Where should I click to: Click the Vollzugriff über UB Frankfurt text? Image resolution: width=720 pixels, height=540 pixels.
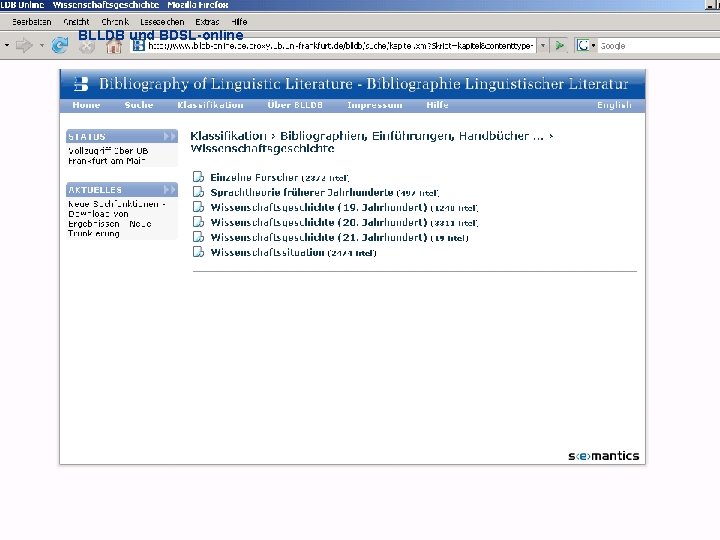coord(108,156)
